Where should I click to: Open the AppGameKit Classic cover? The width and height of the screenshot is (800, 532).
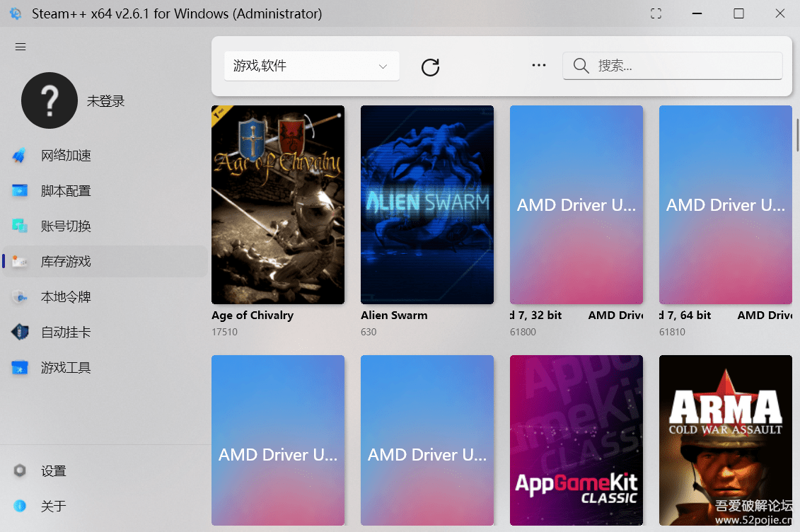pos(576,440)
